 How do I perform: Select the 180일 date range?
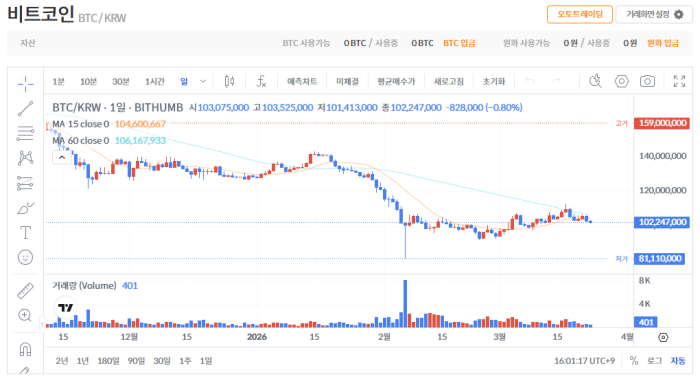click(108, 361)
